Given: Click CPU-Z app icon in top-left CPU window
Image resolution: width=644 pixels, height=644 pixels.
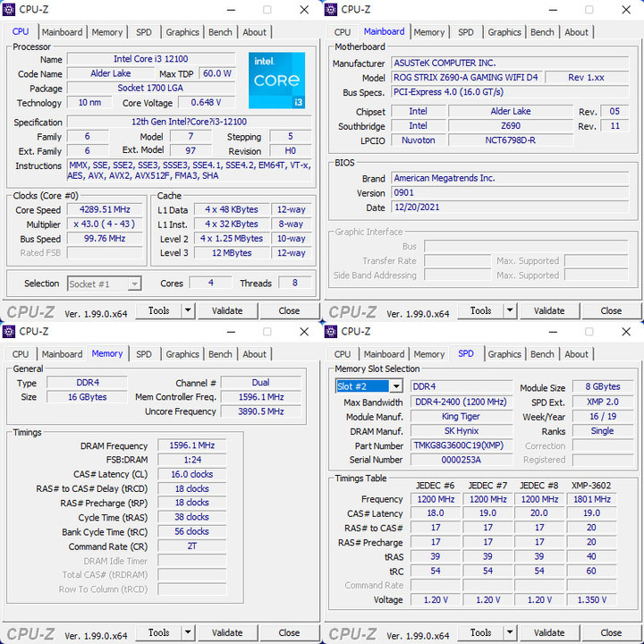Looking at the screenshot, I should 9,9.
